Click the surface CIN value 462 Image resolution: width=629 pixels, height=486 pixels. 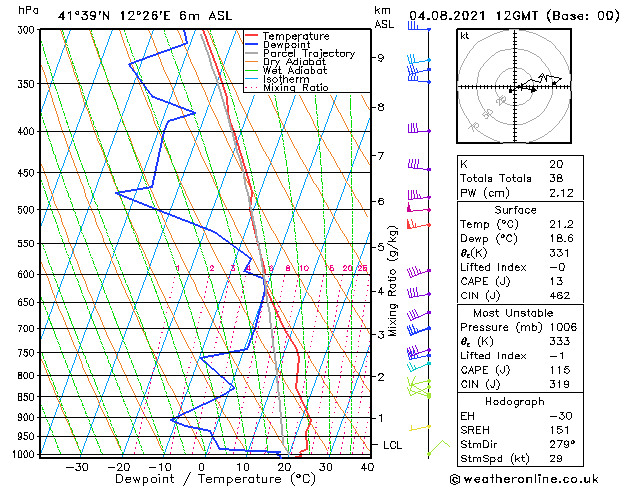pos(560,296)
